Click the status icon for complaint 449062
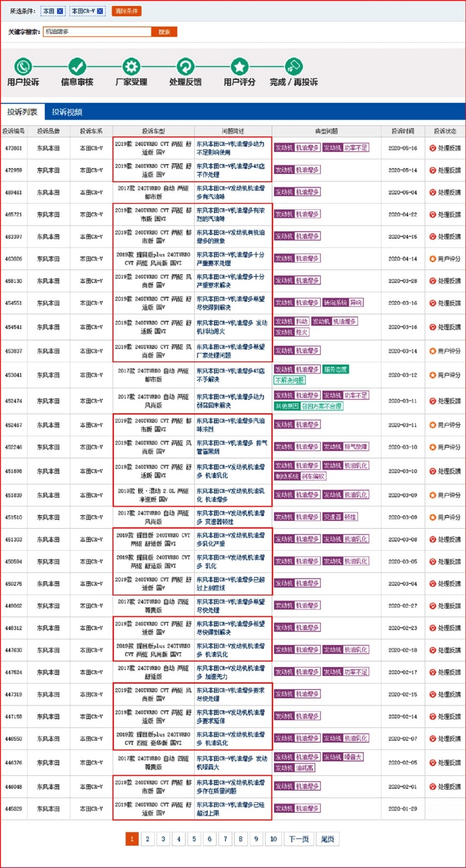The image size is (466, 868). click(x=433, y=606)
